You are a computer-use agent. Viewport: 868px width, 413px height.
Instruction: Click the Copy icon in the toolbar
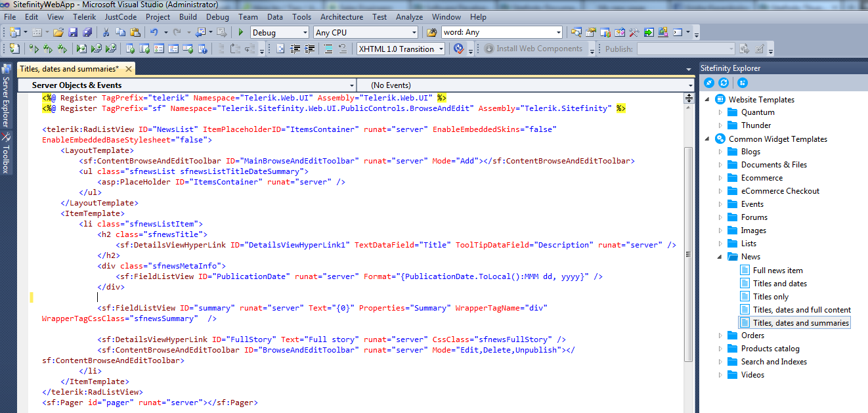[121, 32]
